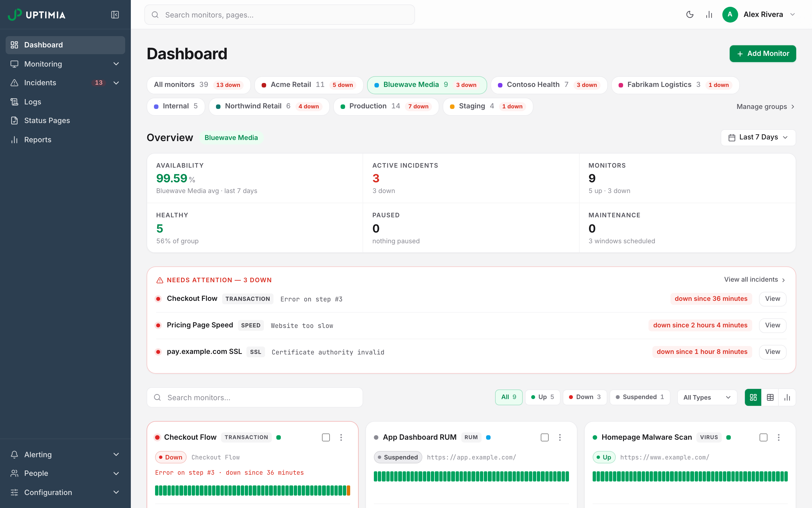Screen dimensions: 812x508
Task: Click the Status Pages document icon
Action: pos(14,121)
